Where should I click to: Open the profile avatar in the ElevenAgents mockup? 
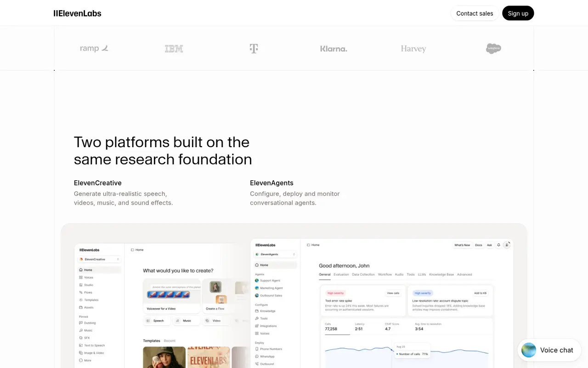507,245
